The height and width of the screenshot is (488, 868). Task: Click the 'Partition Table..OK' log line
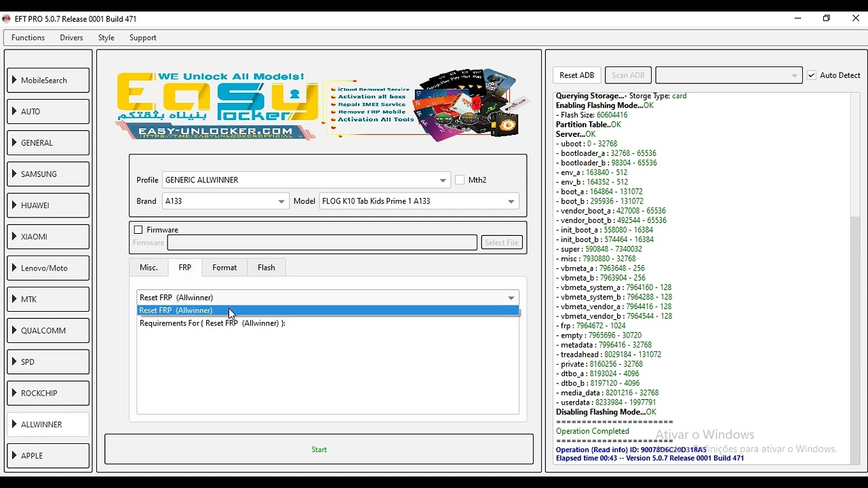click(x=589, y=125)
